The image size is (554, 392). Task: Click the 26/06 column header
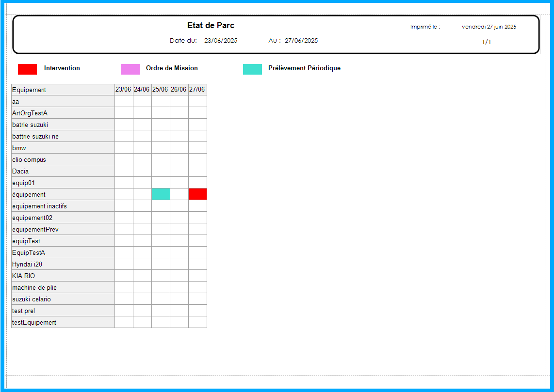tap(179, 90)
